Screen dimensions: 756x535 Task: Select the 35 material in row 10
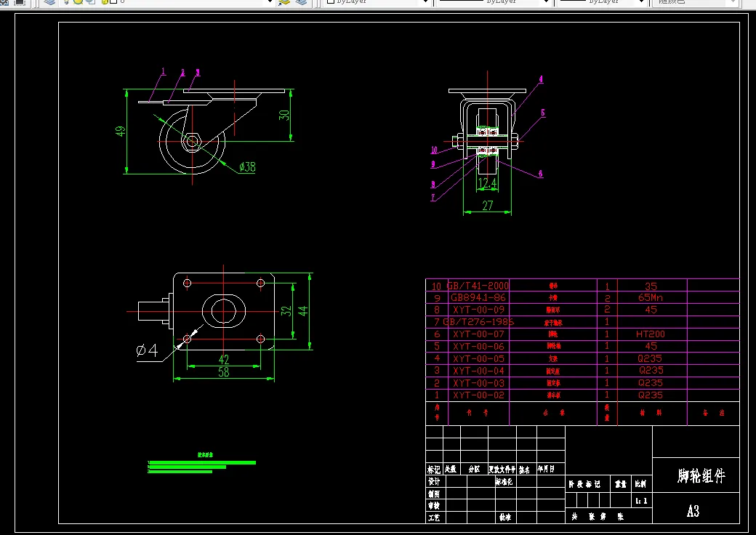[651, 286]
